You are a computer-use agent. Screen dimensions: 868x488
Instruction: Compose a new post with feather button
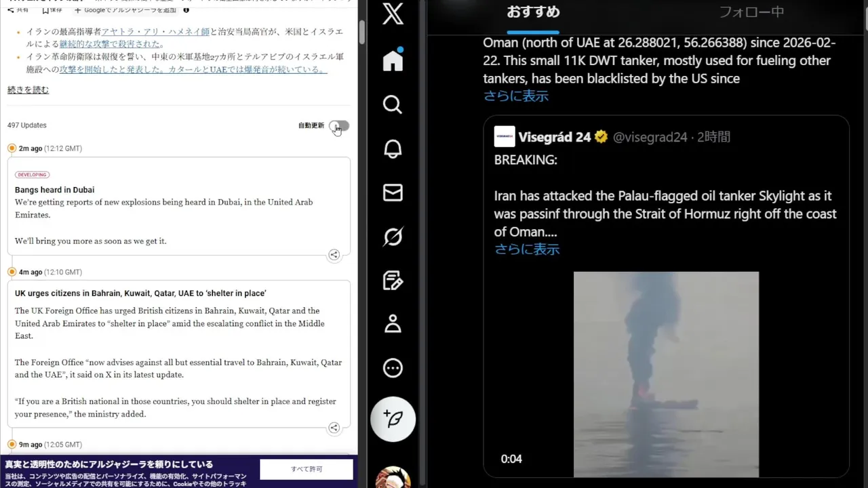(x=393, y=419)
